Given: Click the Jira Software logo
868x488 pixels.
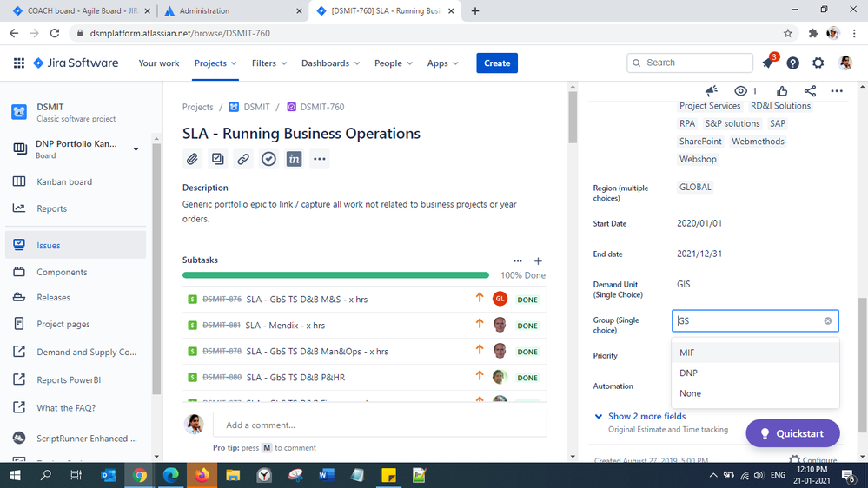Looking at the screenshot, I should tap(76, 63).
